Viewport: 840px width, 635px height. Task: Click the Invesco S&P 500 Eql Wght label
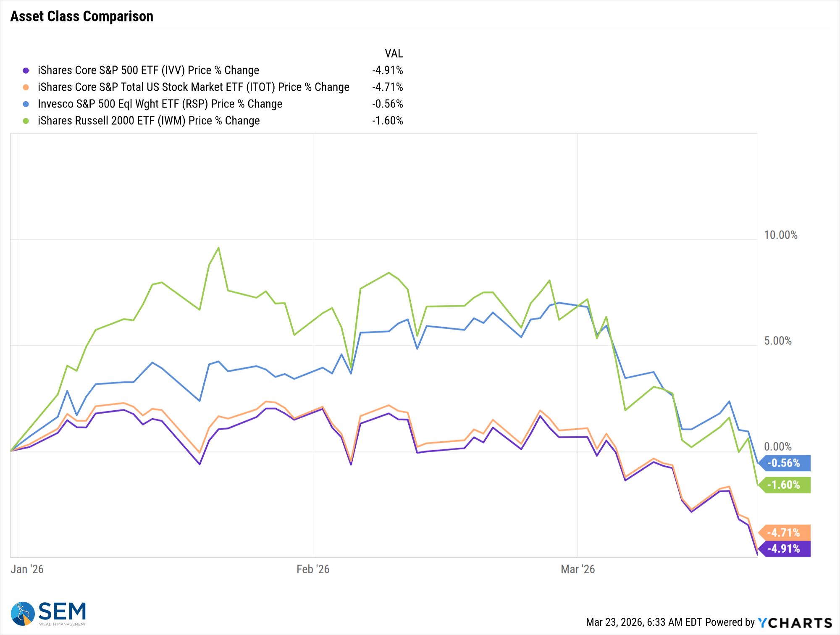click(x=160, y=104)
